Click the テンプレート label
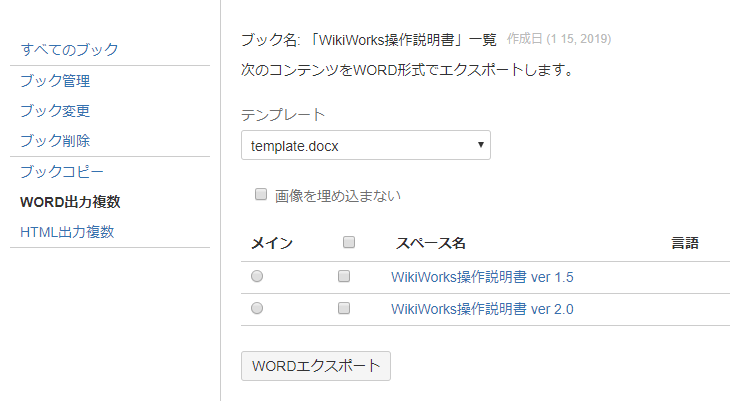The height and width of the screenshot is (402, 750). click(283, 115)
